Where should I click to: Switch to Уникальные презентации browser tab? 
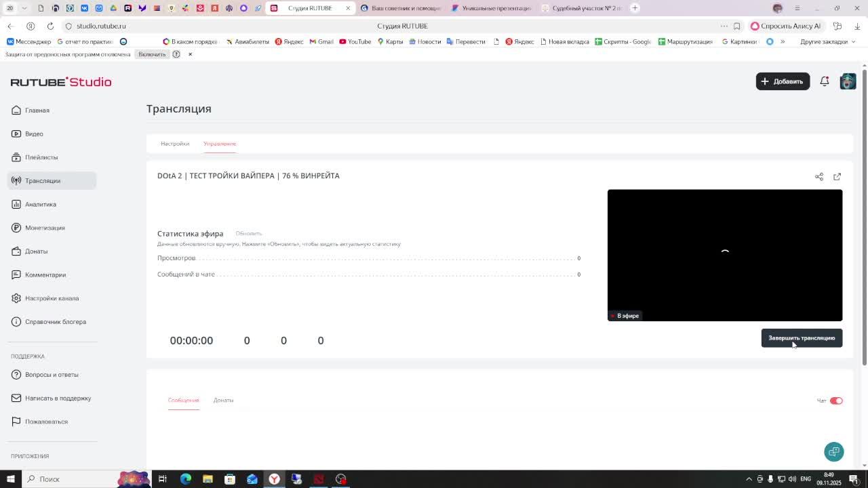(492, 8)
